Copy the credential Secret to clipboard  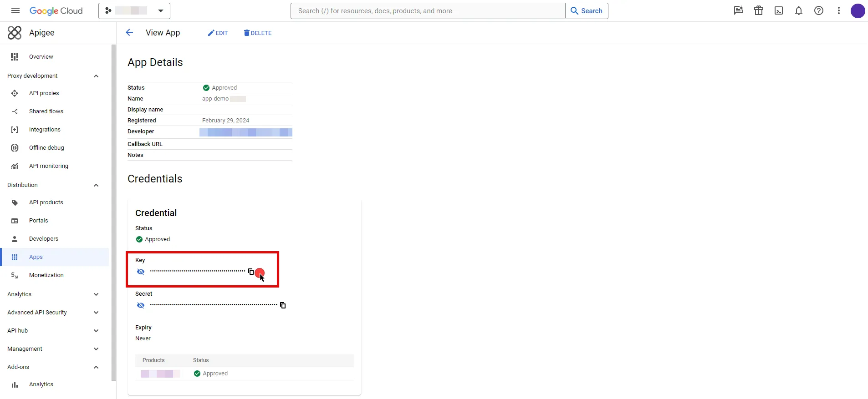pyautogui.click(x=283, y=305)
